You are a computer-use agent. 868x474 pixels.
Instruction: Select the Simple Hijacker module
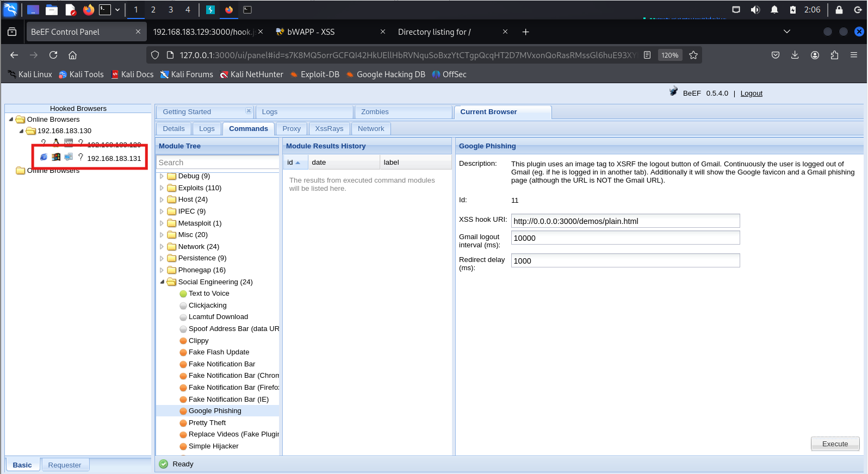click(x=214, y=446)
